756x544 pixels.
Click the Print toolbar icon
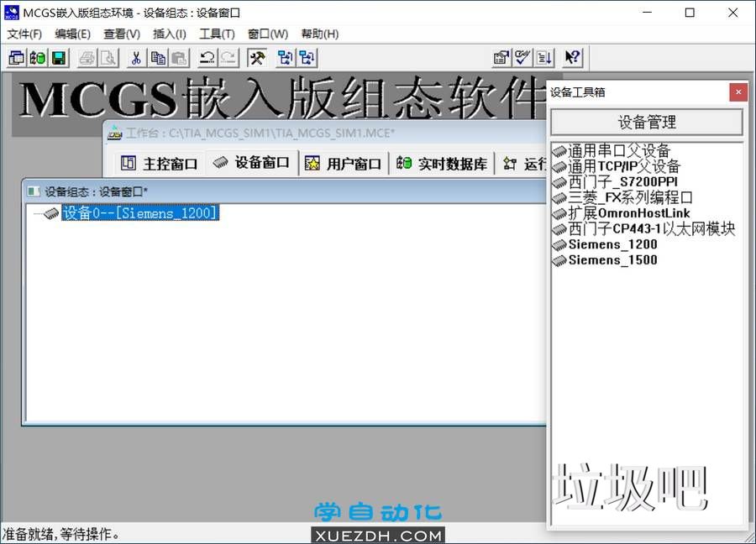pos(87,57)
